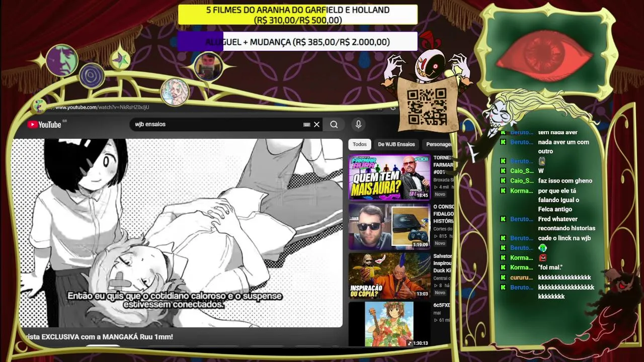The width and height of the screenshot is (644, 362).
Task: Select the "De WJB Ensaios" chip
Action: [396, 144]
